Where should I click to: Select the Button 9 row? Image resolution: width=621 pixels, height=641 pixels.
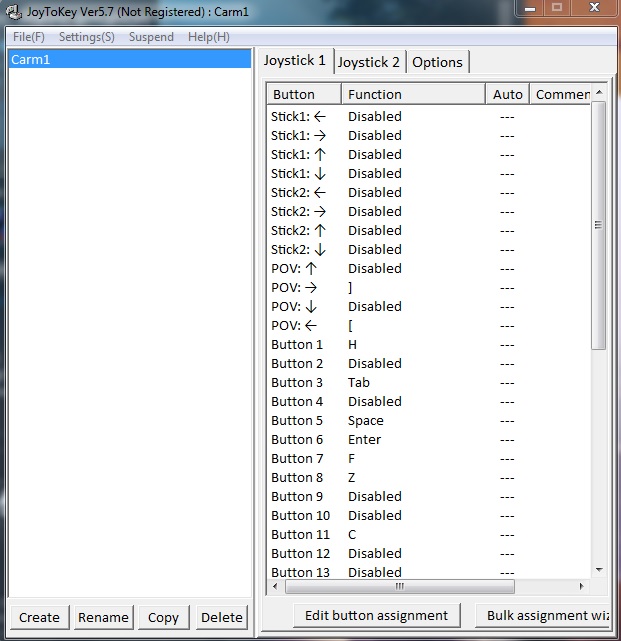[x=429, y=497]
